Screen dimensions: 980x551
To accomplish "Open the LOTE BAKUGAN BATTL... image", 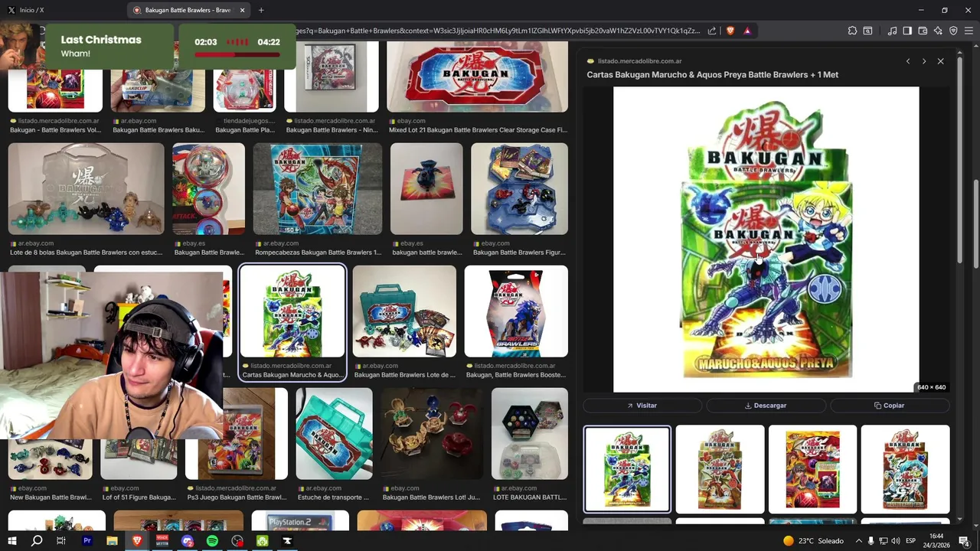I will (x=530, y=434).
